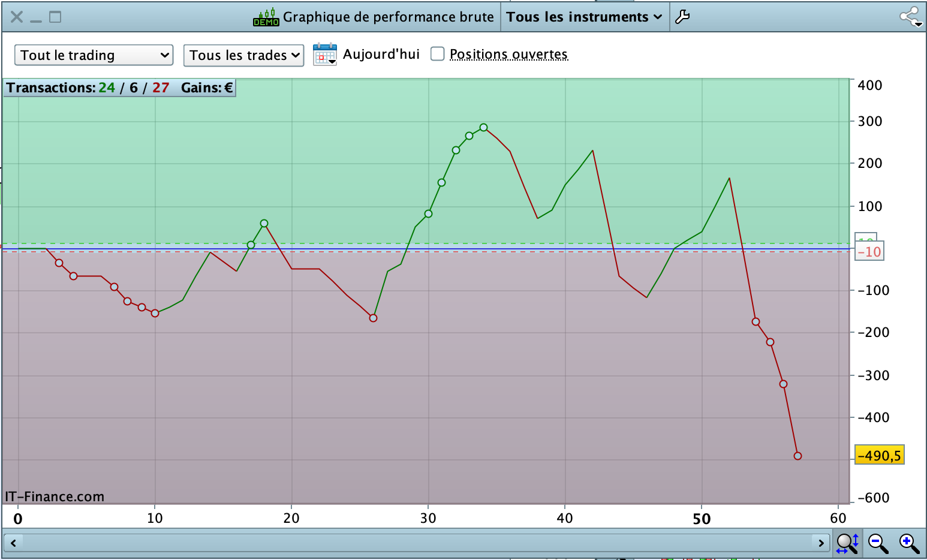Click the yellow -490,5 value label
Screen dimensions: 927x560
(x=879, y=456)
